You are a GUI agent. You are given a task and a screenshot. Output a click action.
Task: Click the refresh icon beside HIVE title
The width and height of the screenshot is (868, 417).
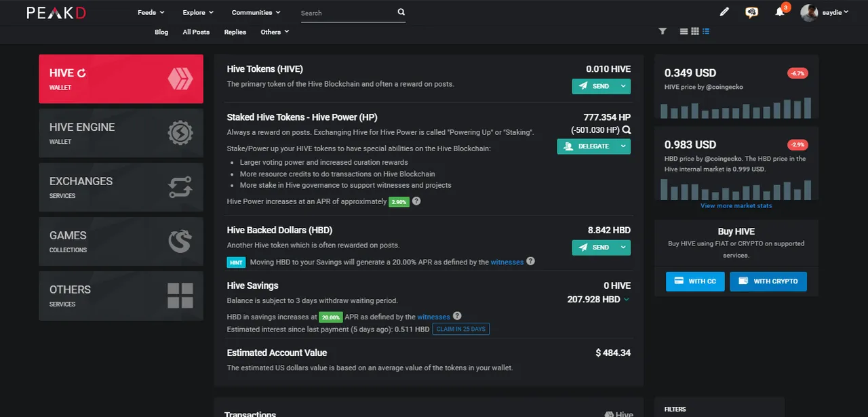[x=81, y=73]
